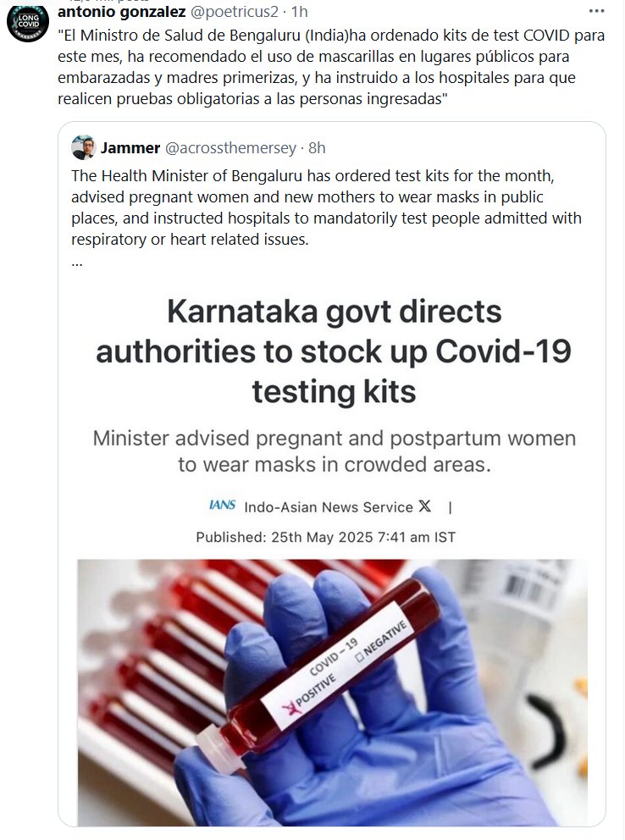
Task: Open the three-dot more options menu
Action: [x=596, y=11]
